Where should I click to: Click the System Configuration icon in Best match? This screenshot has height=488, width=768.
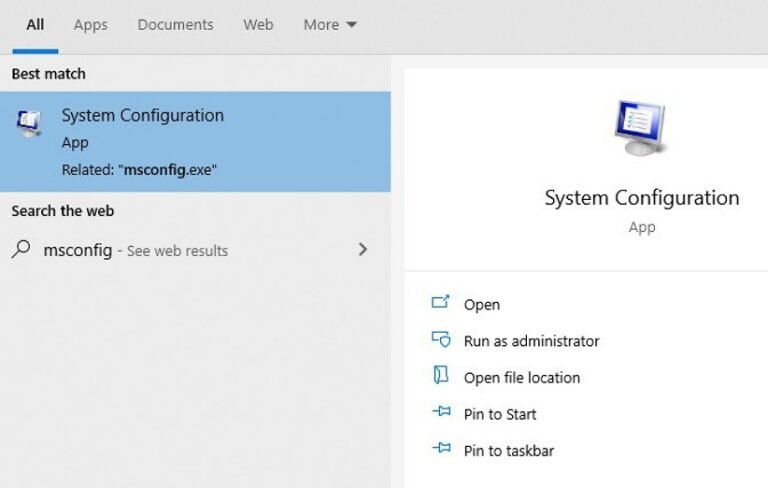(29, 123)
